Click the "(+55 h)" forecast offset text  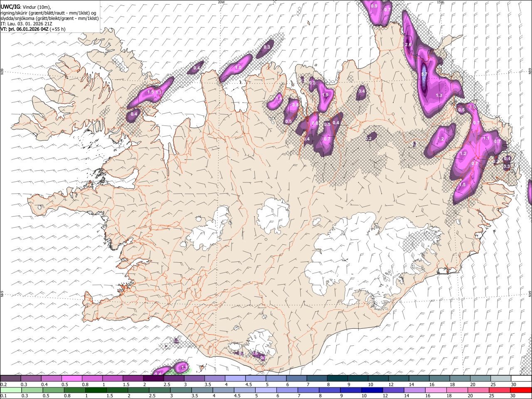(57, 29)
